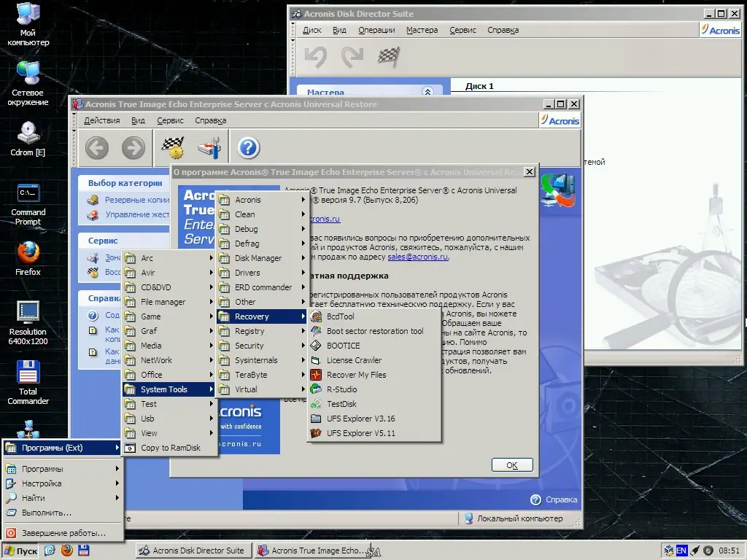
Task: Launch TestDisk
Action: pos(374,404)
